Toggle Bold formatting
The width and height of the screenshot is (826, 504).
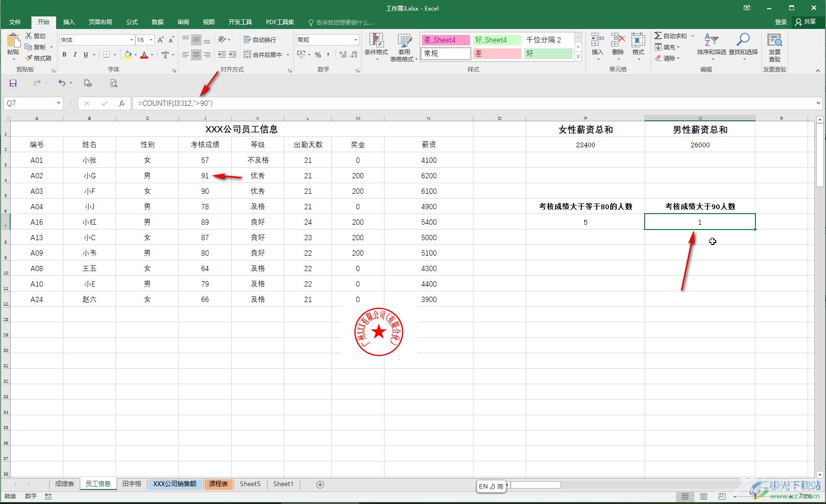(x=64, y=55)
